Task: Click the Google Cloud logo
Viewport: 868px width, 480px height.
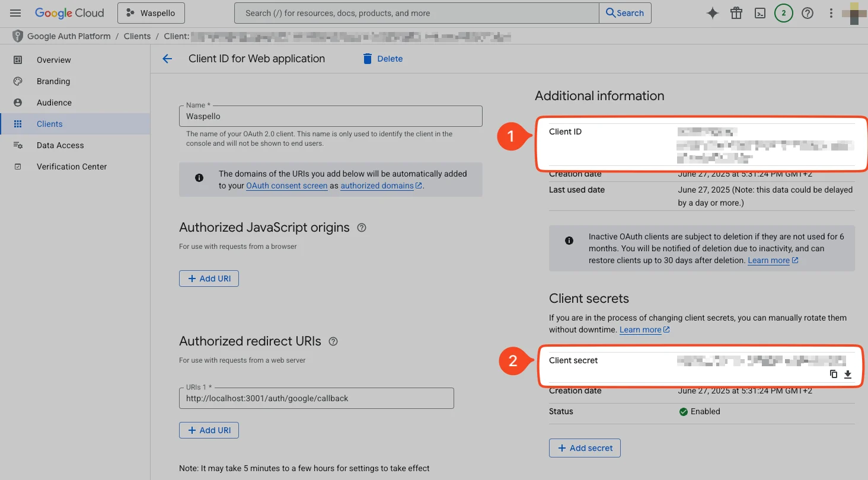Action: click(69, 13)
